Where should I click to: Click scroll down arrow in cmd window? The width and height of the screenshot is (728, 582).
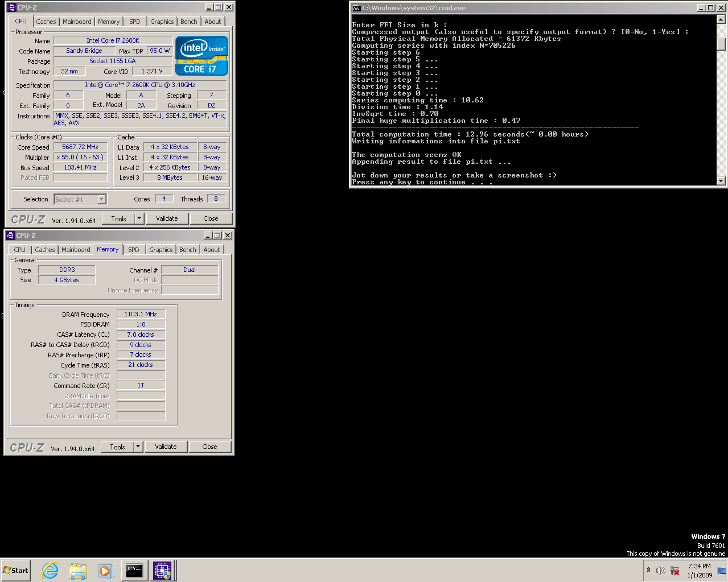(x=721, y=181)
